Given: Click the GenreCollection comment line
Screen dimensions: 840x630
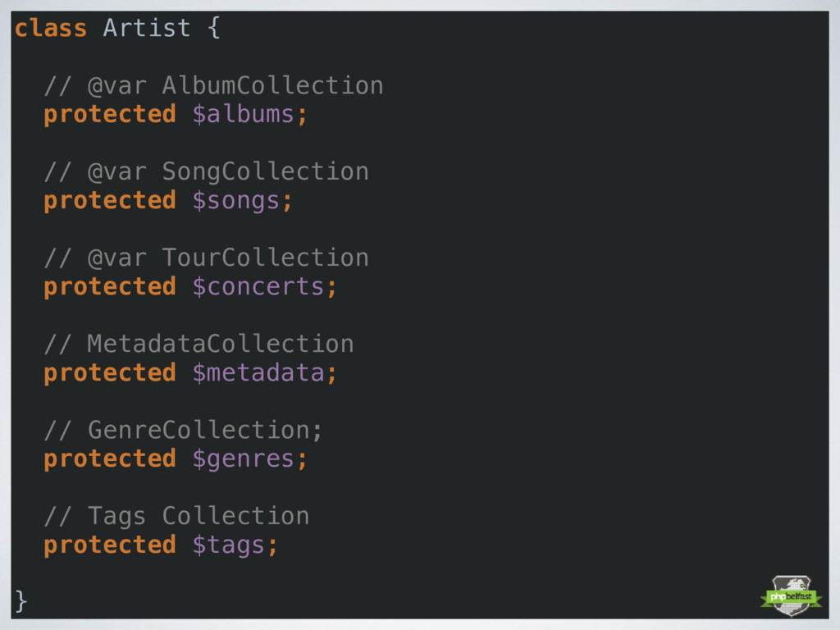Looking at the screenshot, I should point(183,430).
